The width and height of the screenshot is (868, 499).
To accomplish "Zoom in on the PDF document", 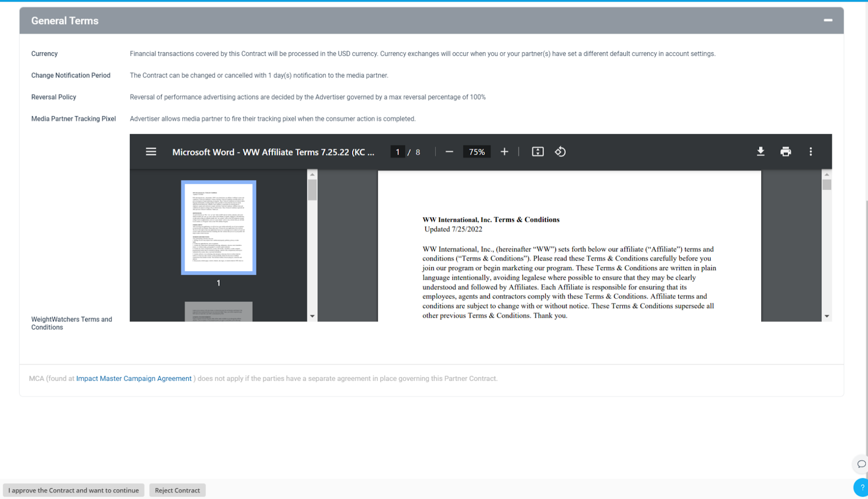I will coord(505,152).
